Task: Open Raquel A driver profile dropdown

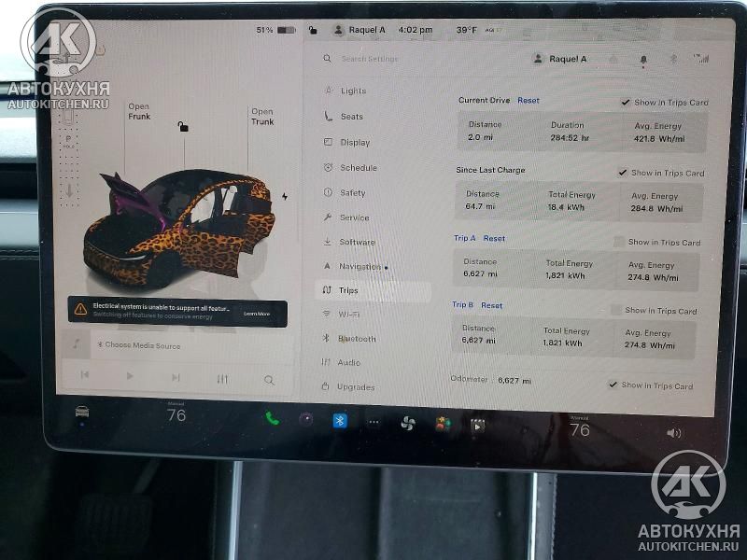Action: click(x=560, y=59)
